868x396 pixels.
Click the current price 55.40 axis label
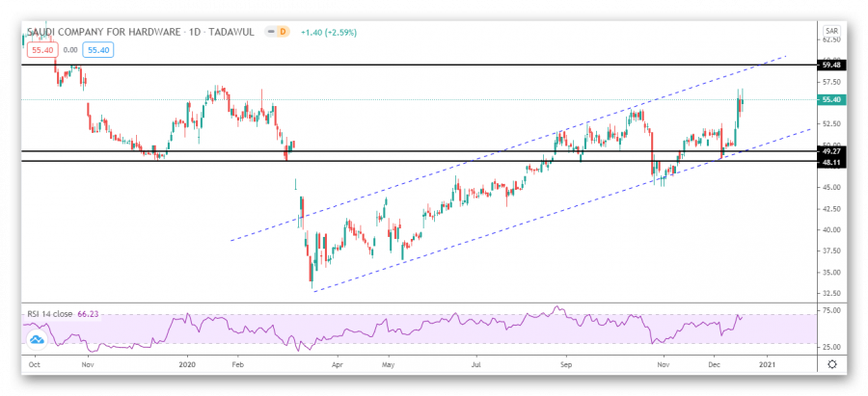click(x=830, y=99)
